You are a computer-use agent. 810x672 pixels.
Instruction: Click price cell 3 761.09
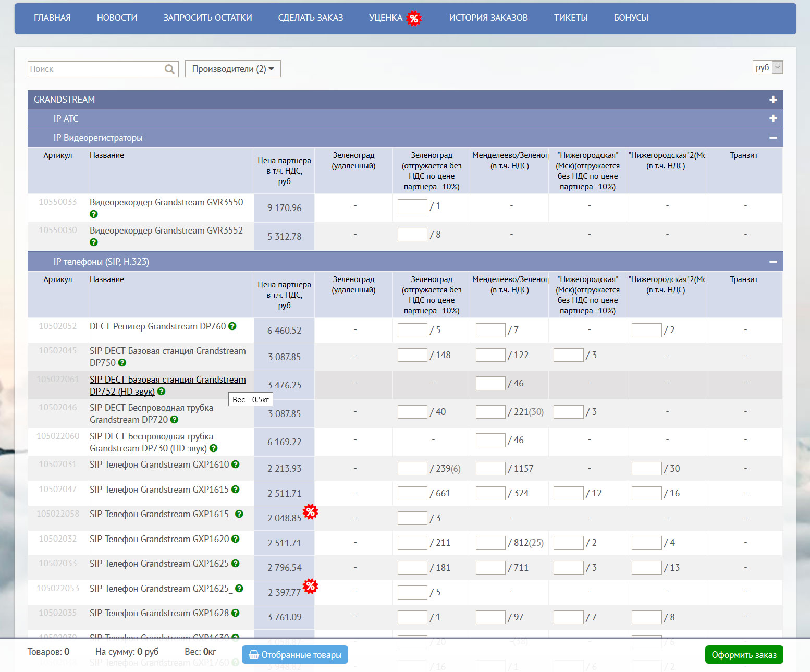(x=284, y=617)
